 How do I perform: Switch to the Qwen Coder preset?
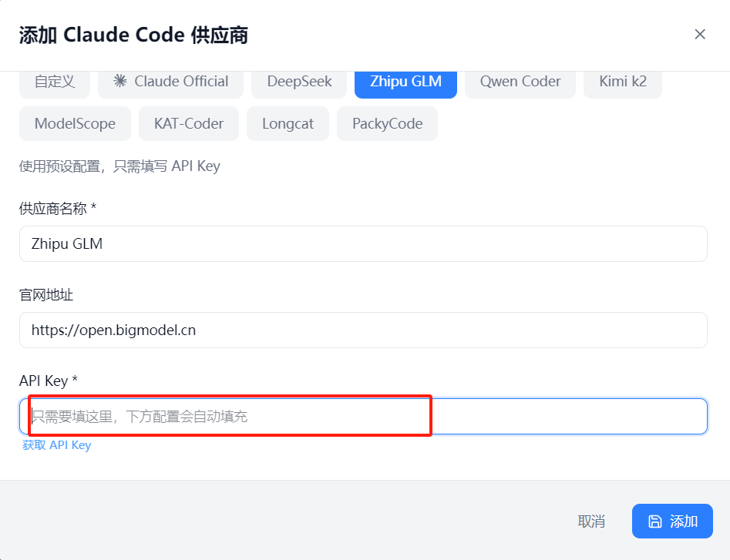click(520, 82)
